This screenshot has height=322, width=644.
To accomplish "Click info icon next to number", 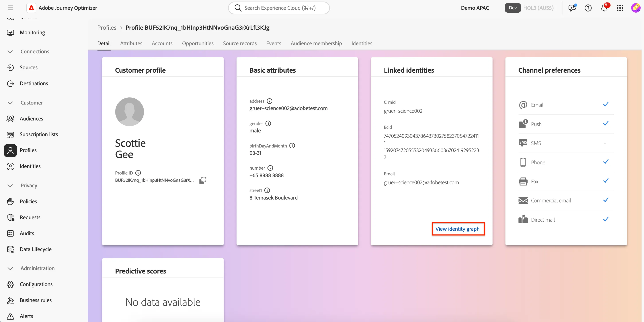I will click(270, 168).
